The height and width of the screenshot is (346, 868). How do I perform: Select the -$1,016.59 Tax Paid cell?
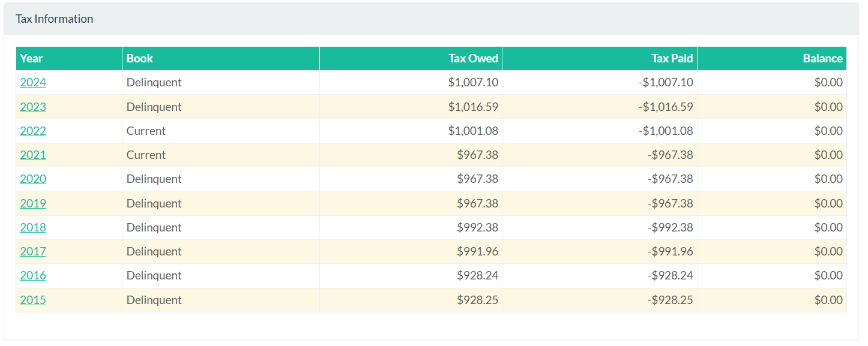point(666,107)
